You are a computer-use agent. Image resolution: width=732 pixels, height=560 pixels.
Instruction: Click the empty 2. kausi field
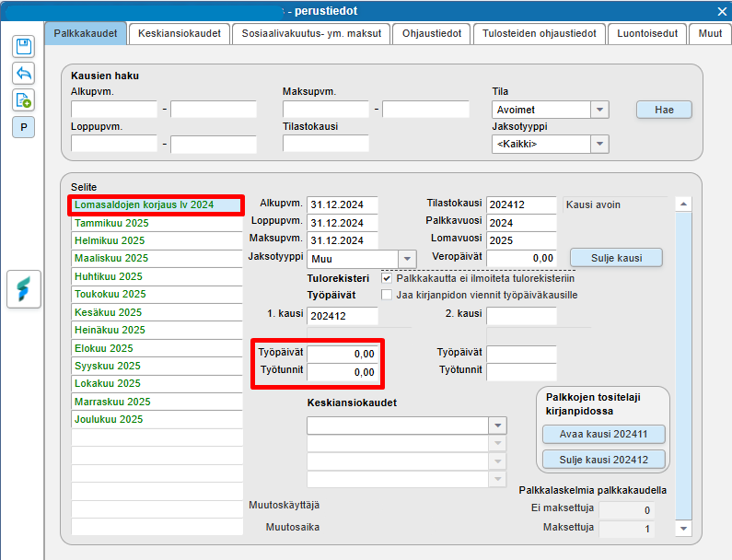point(521,316)
